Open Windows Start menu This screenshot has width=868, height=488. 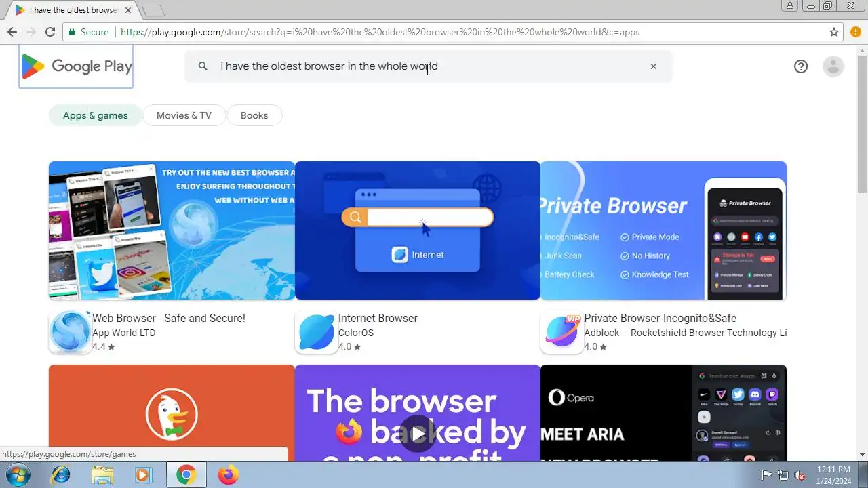coord(19,475)
